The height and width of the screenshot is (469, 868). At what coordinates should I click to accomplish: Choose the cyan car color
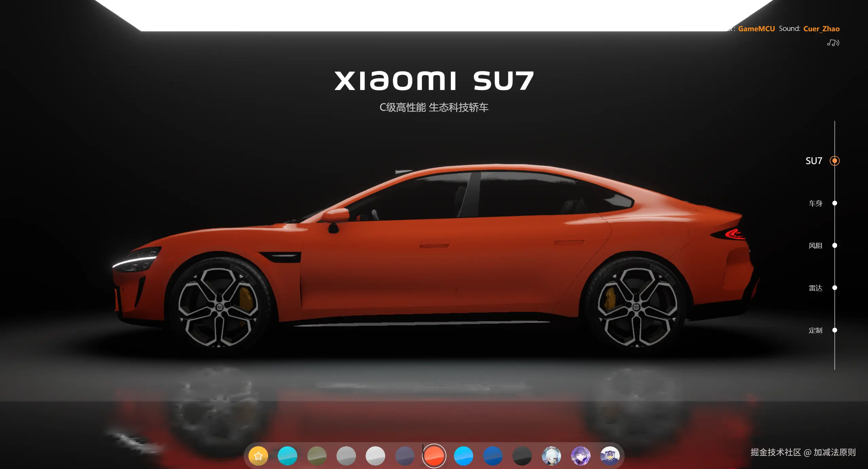click(287, 455)
